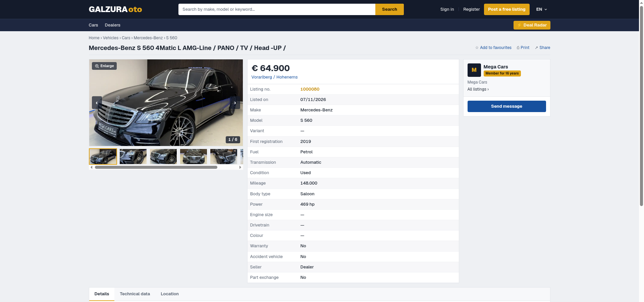Open Cars in navigation bar

93,25
